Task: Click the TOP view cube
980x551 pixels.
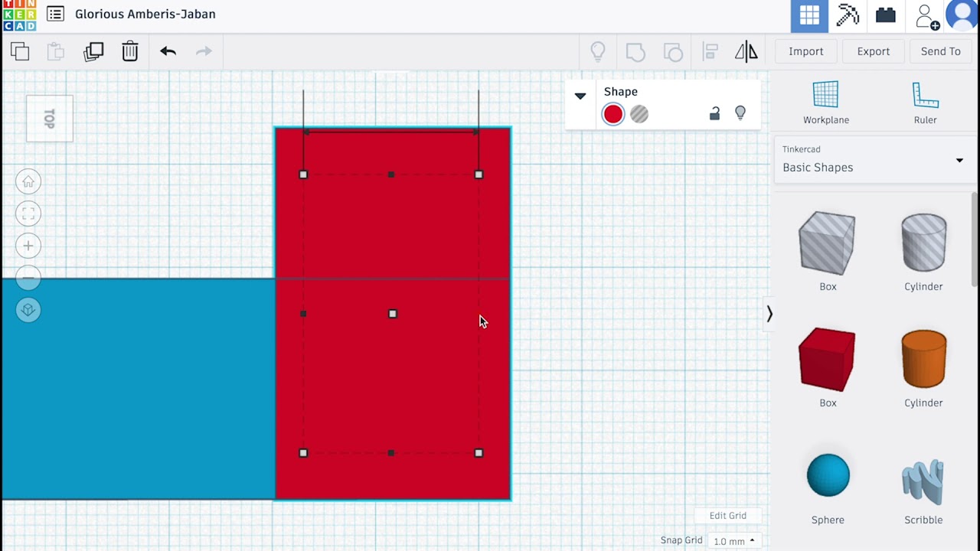Action: point(50,119)
